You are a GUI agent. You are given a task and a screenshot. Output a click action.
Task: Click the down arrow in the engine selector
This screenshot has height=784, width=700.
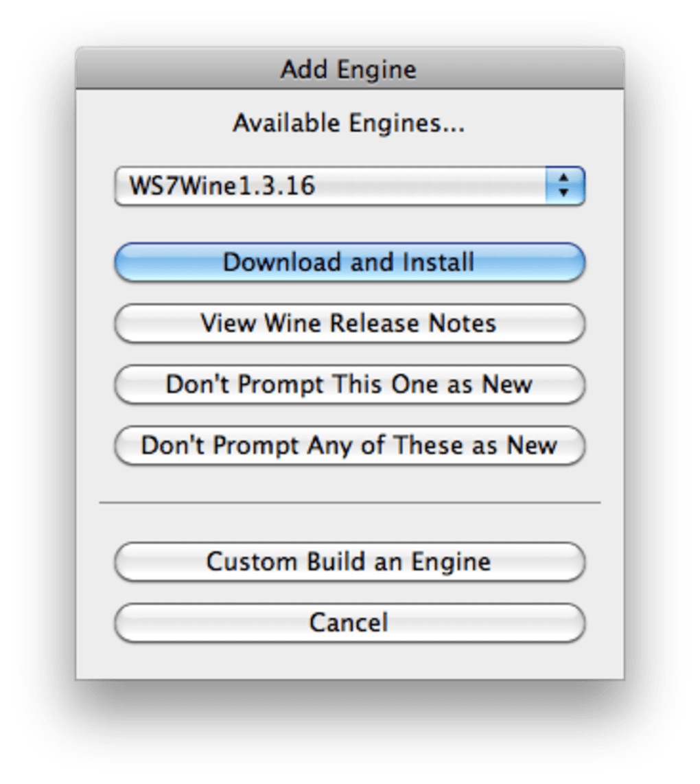[x=564, y=194]
